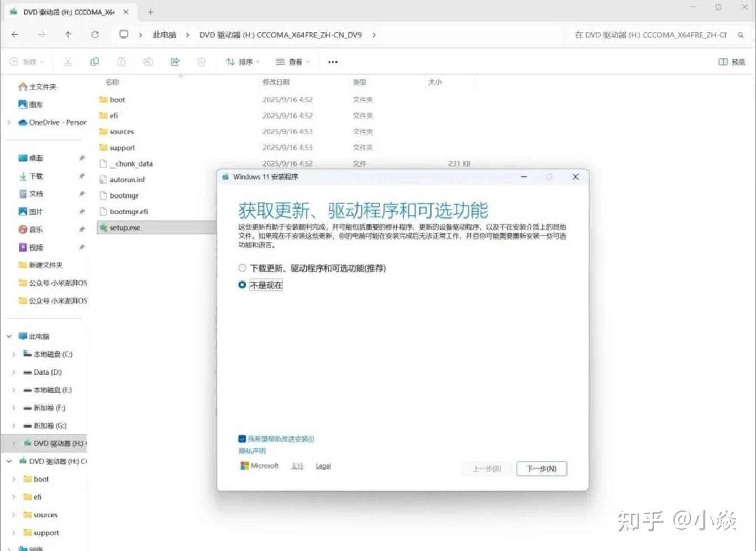The width and height of the screenshot is (756, 551).
Task: Go back with the Explorer back arrow
Action: [15, 35]
